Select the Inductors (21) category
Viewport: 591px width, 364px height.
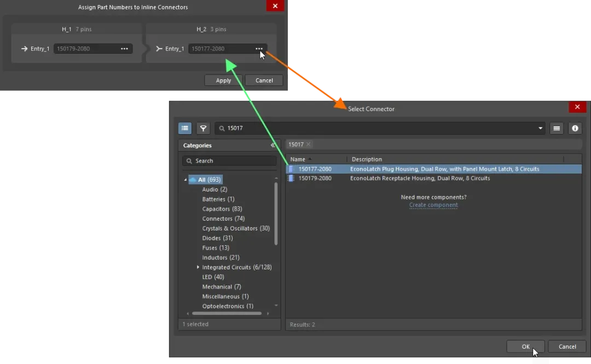pos(221,258)
